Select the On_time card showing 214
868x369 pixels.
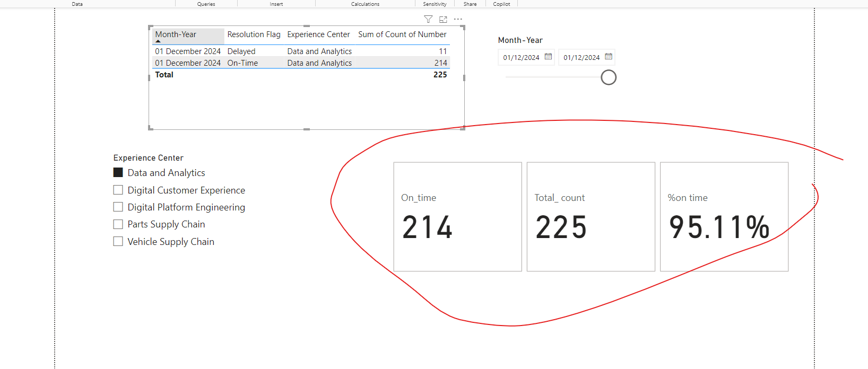457,216
